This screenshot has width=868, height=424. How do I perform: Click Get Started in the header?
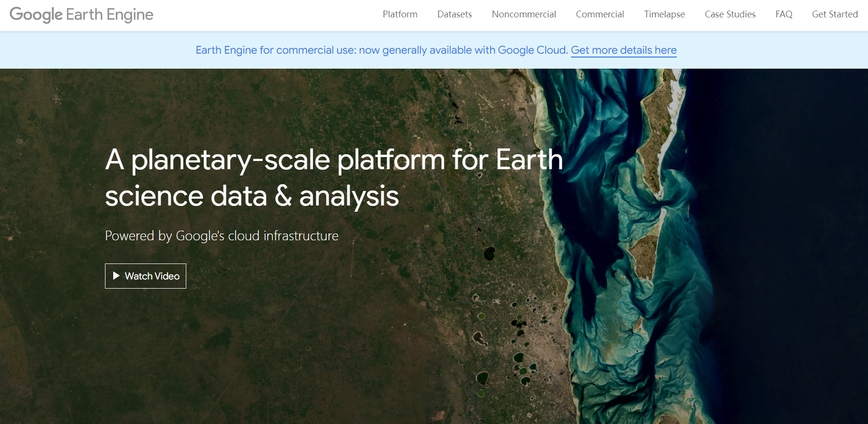[x=835, y=15]
